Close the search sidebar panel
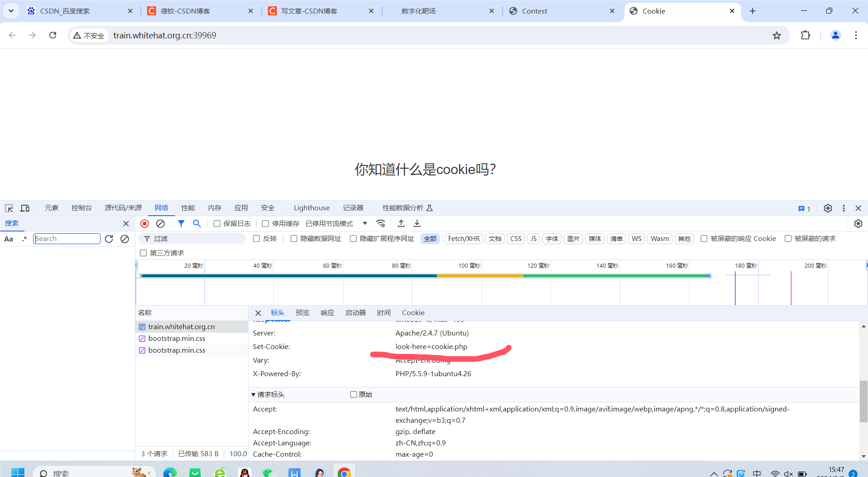 pos(126,223)
